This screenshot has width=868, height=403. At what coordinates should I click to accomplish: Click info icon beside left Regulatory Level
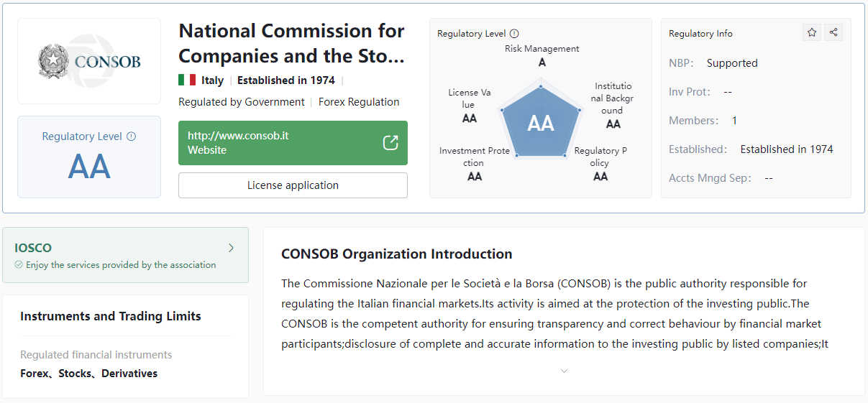pos(131,136)
